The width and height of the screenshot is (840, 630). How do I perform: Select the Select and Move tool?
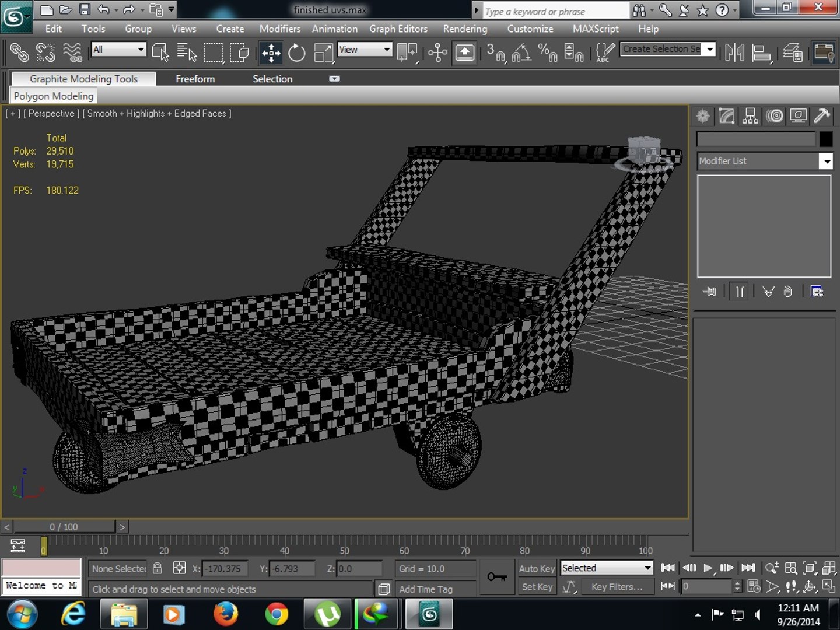pyautogui.click(x=271, y=53)
